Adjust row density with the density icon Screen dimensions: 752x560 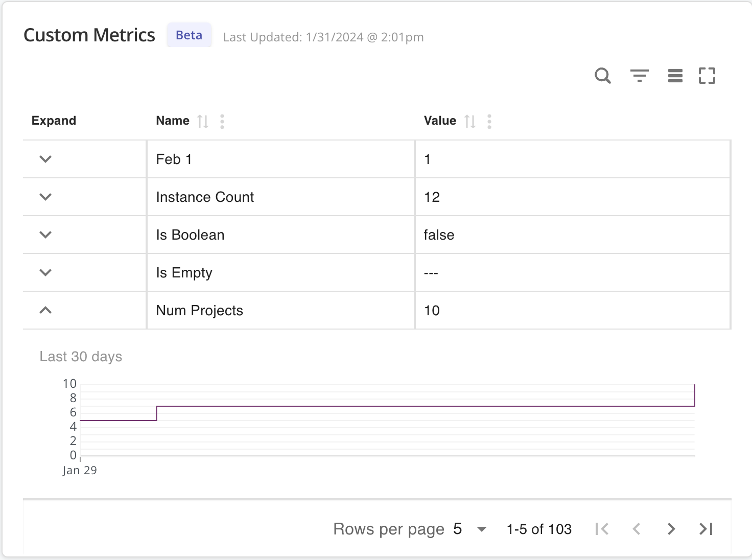(x=675, y=75)
